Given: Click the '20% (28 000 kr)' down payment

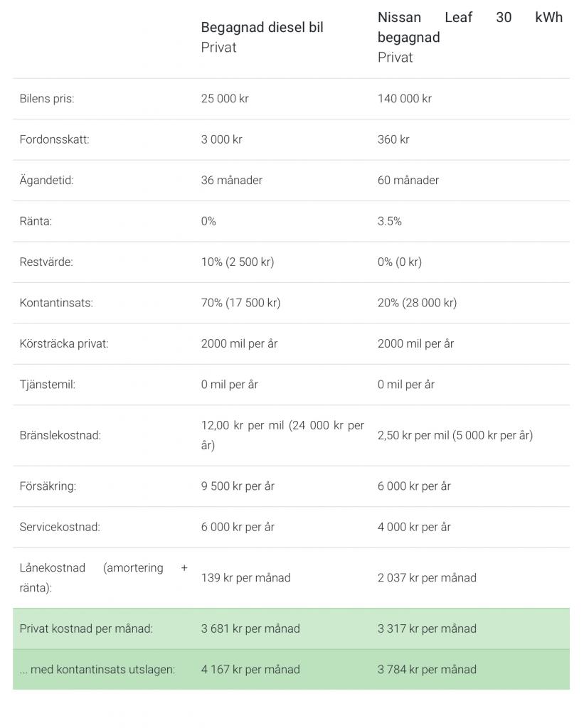Looking at the screenshot, I should (418, 303).
